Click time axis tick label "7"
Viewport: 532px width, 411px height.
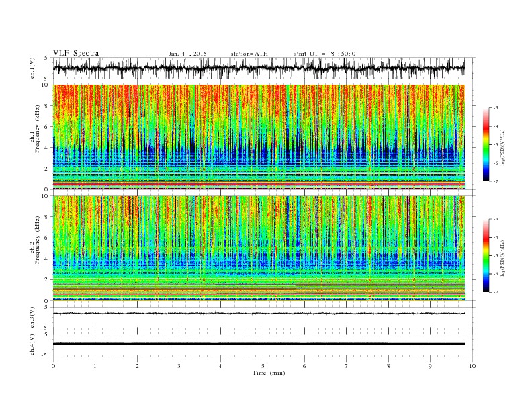point(347,366)
